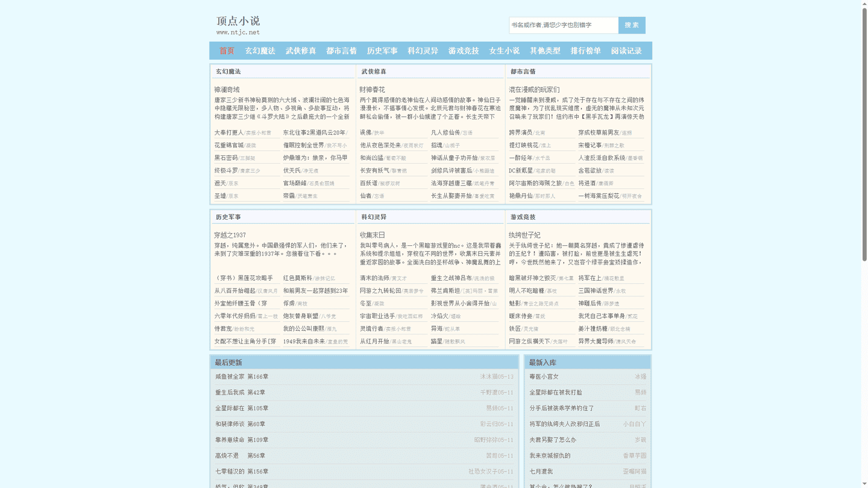Open newly added book 七月渡我
The height and width of the screenshot is (488, 868).
(541, 472)
